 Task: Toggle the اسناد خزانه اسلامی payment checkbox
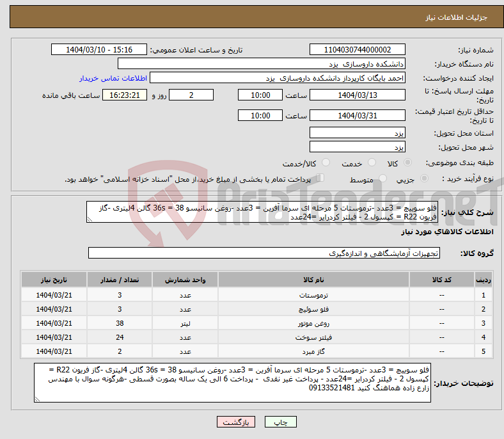coord(320,177)
